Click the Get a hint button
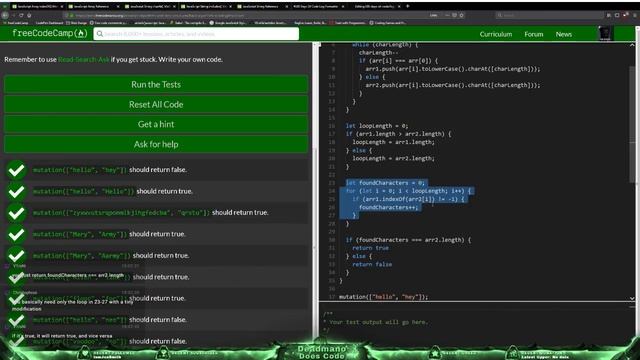 pos(156,124)
